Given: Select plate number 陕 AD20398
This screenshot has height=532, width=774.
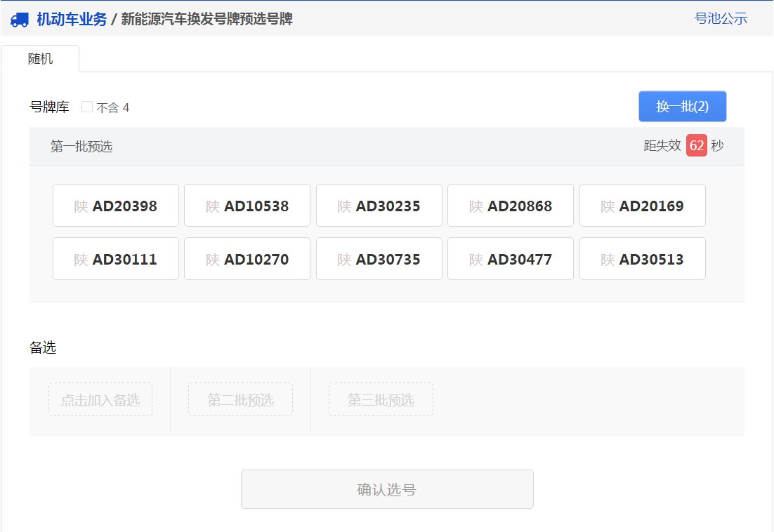Looking at the screenshot, I should [116, 206].
